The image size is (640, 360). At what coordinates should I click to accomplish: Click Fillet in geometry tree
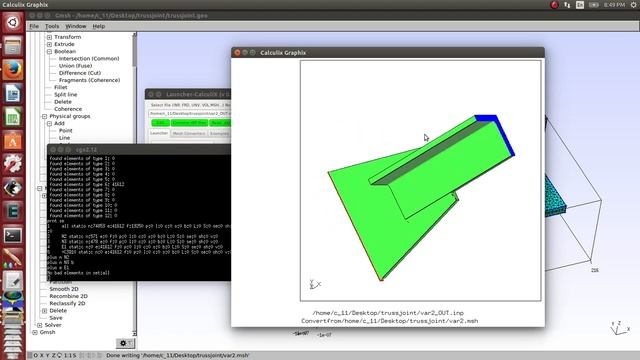click(x=60, y=87)
